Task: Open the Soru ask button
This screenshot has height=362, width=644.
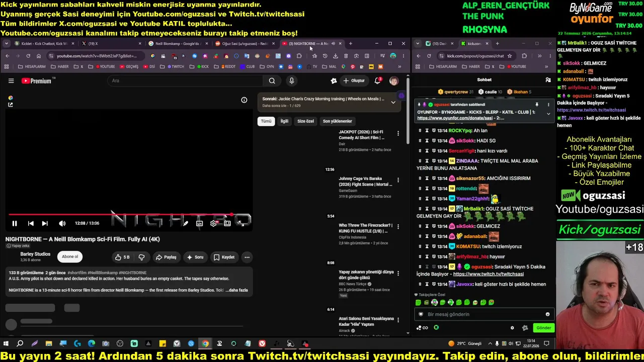Action: pyautogui.click(x=195, y=257)
